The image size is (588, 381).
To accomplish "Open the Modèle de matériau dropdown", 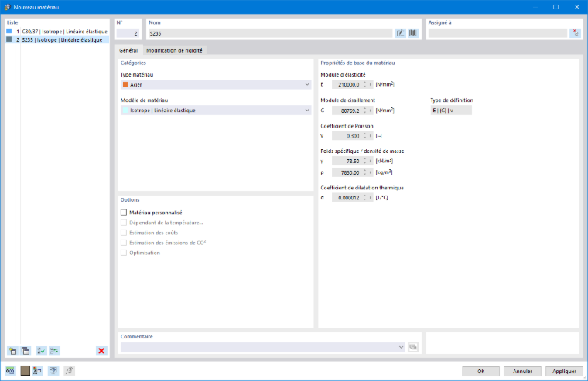I will coord(216,111).
